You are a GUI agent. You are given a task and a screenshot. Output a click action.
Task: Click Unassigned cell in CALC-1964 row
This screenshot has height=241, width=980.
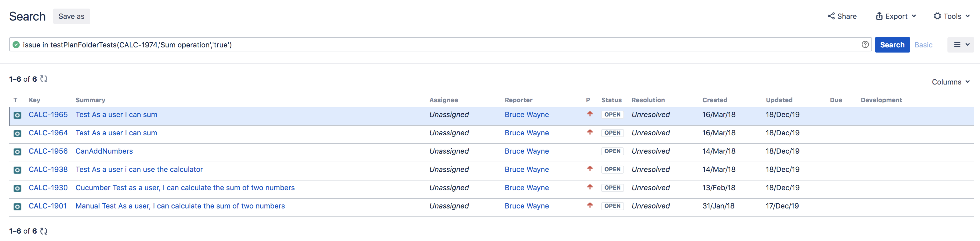coord(449,133)
